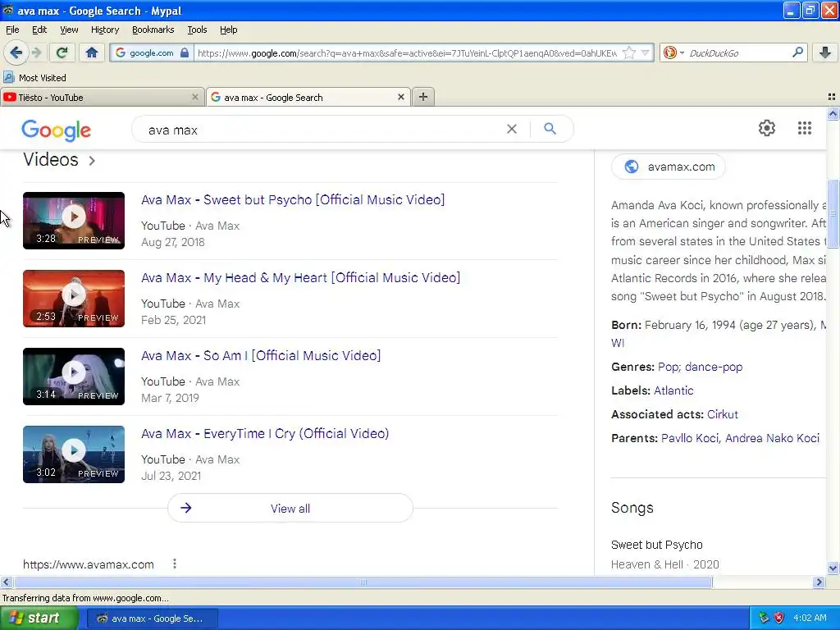Open EveryTime I Cry Official Video link
The width and height of the screenshot is (840, 630).
coord(265,433)
